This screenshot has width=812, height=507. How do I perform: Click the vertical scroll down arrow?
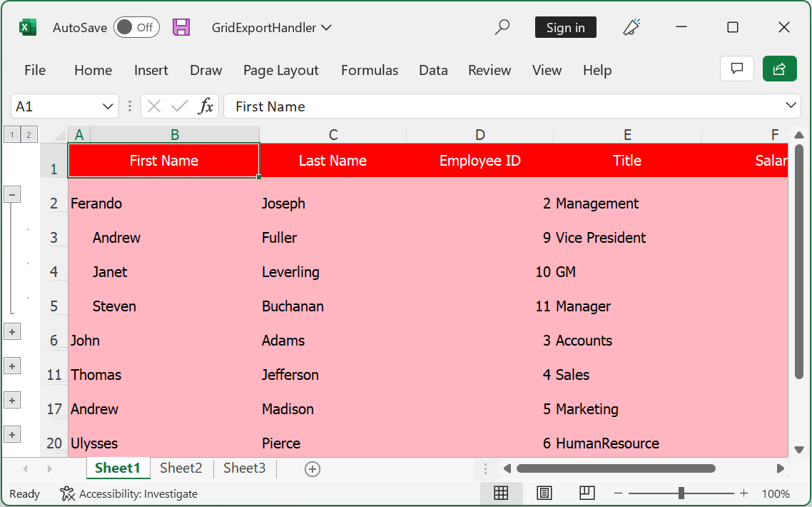tap(799, 449)
